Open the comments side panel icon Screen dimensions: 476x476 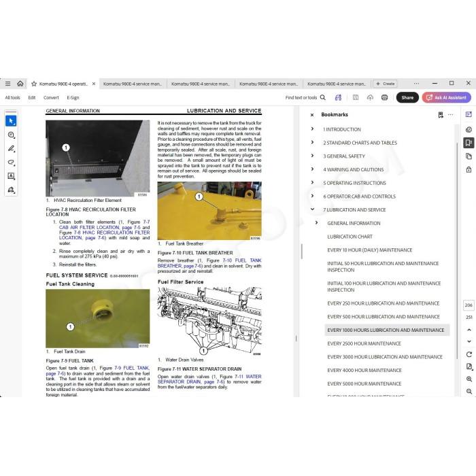469,130
